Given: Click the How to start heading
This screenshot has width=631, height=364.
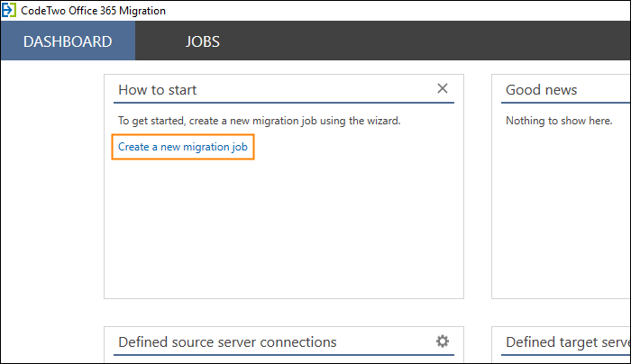Looking at the screenshot, I should click(158, 90).
